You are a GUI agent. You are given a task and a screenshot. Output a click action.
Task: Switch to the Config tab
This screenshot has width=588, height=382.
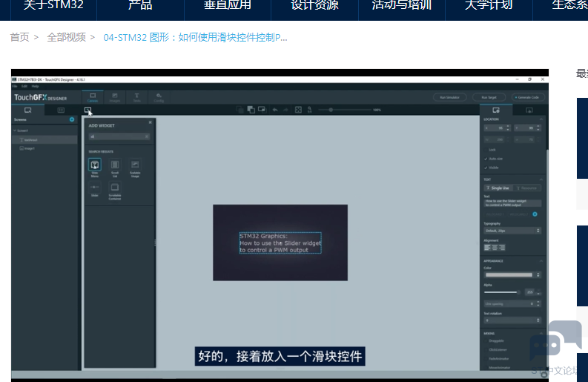tap(159, 97)
